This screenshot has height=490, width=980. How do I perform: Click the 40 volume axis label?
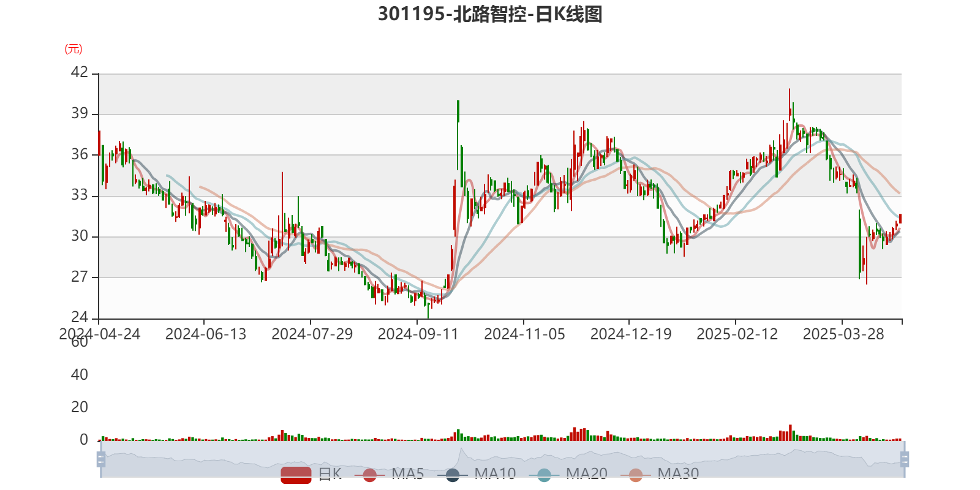pos(80,374)
